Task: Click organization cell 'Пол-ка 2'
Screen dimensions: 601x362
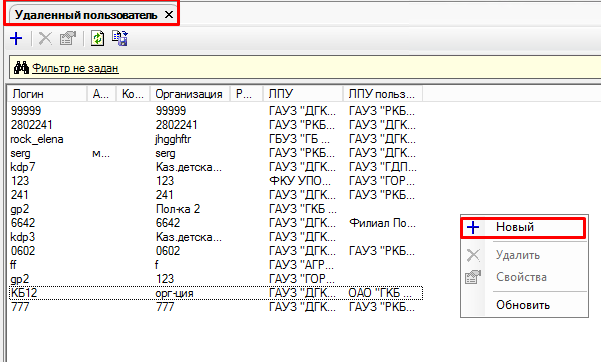Action: [178, 209]
